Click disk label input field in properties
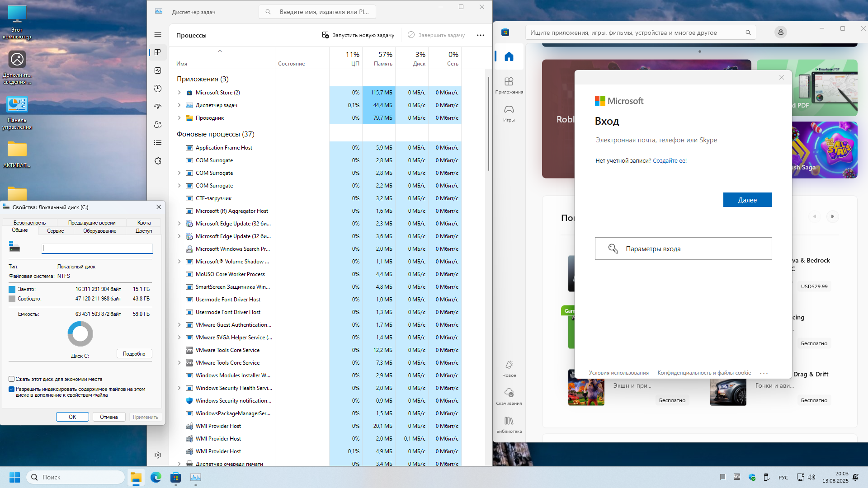The height and width of the screenshot is (488, 868). click(x=97, y=248)
